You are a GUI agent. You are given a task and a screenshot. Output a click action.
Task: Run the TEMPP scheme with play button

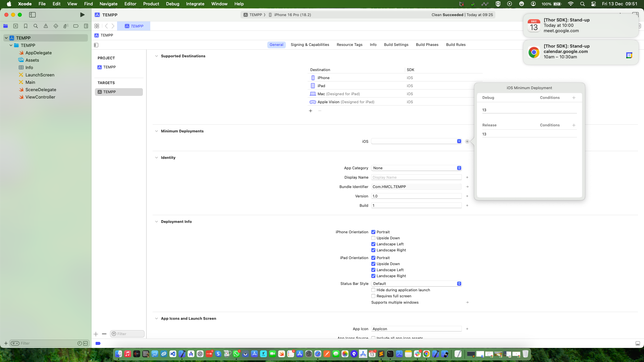point(82,15)
